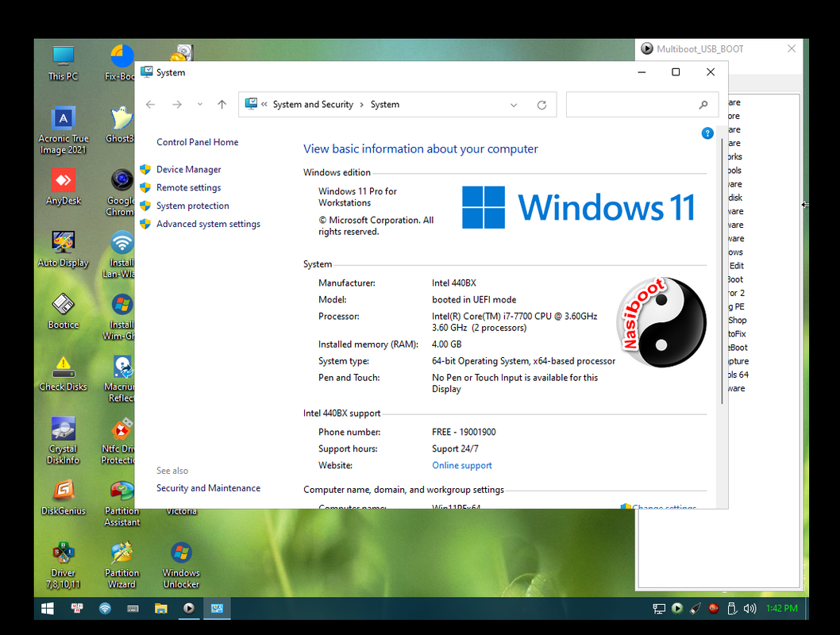Open keyboard layout keys icon on taskbar
840x635 pixels.
(77, 608)
